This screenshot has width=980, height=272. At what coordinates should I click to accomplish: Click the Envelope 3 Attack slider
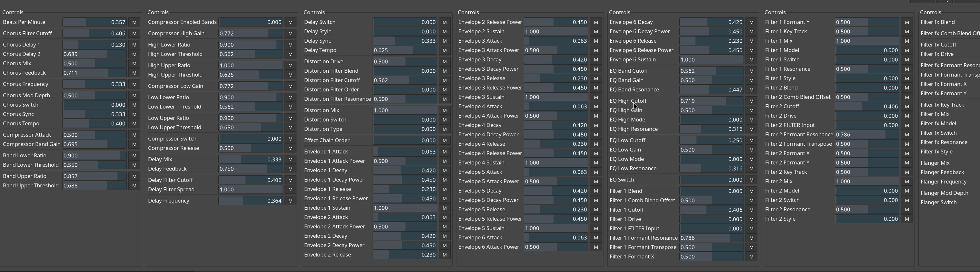click(x=556, y=41)
